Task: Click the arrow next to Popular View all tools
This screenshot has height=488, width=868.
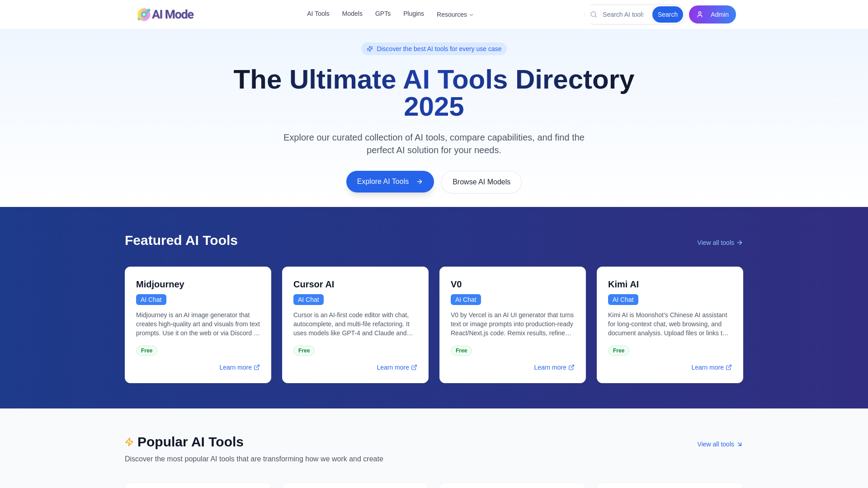Action: tap(740, 444)
